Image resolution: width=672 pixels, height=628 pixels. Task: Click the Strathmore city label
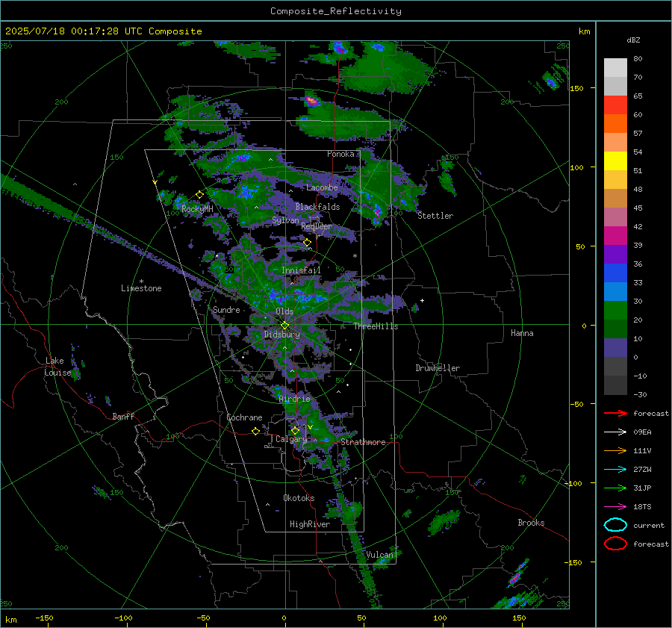tap(363, 442)
